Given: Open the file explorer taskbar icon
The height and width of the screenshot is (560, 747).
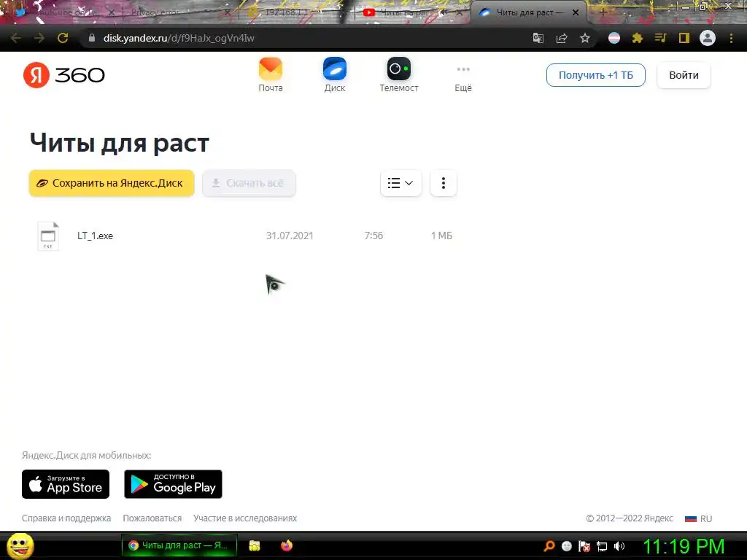Looking at the screenshot, I should point(255,545).
